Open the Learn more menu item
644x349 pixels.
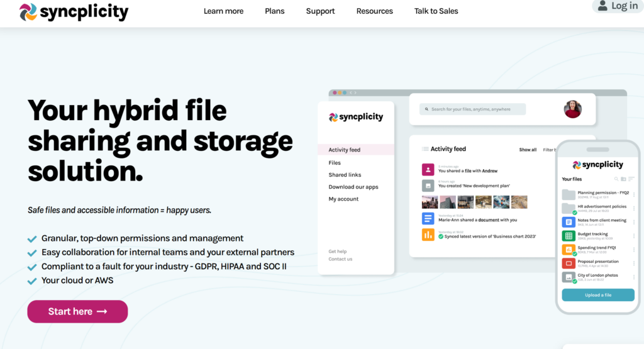coord(223,11)
